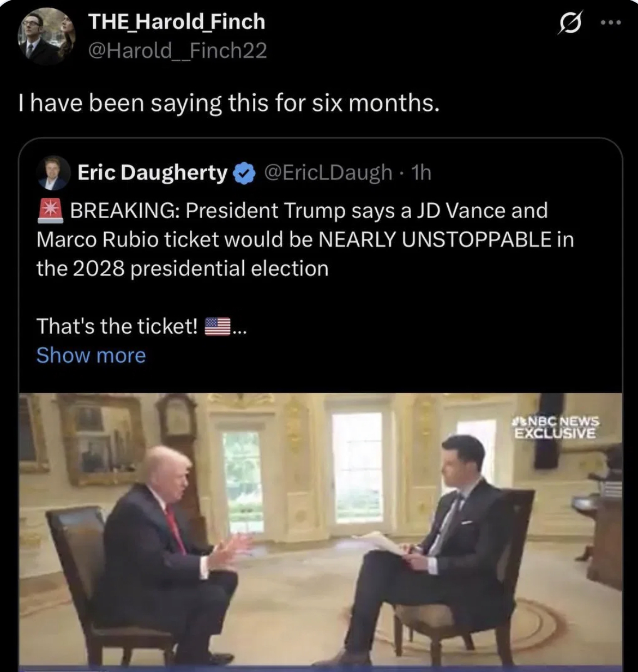Screen dimensions: 638x672
Task: Click the American flag emoji
Action: coord(217,326)
